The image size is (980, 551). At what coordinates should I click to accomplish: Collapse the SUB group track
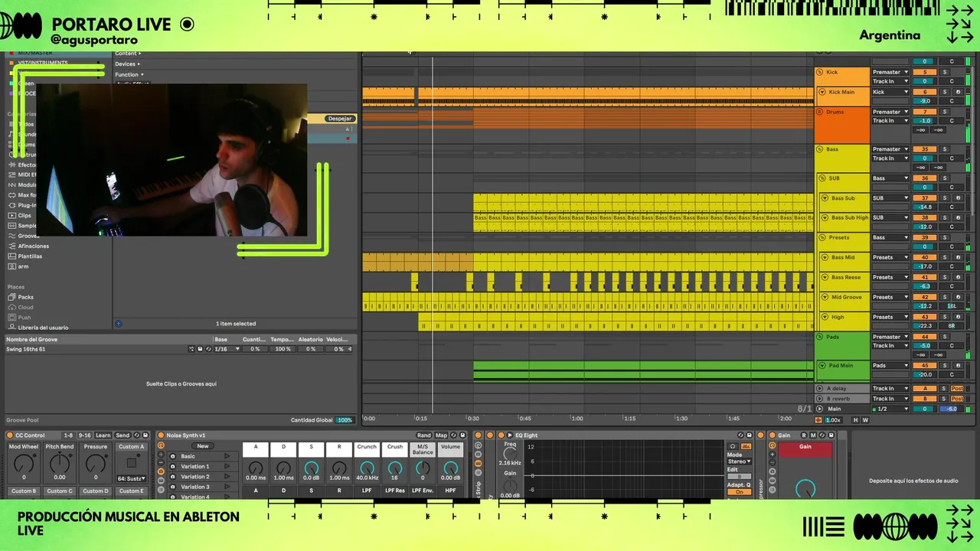(822, 178)
